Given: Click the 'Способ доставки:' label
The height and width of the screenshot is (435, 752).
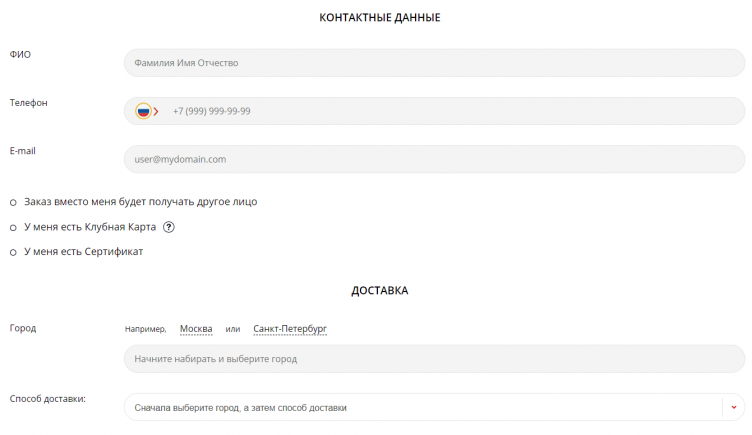Looking at the screenshot, I should pos(47,399).
